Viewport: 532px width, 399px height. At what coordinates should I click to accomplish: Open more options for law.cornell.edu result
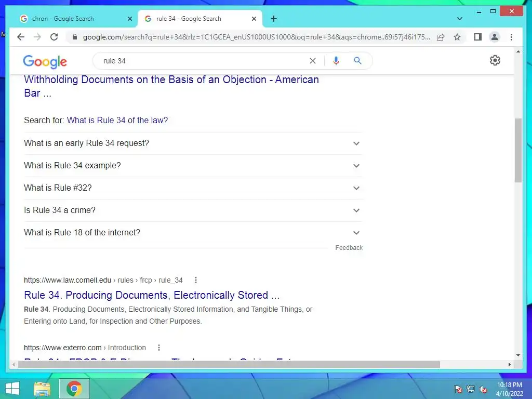(196, 280)
